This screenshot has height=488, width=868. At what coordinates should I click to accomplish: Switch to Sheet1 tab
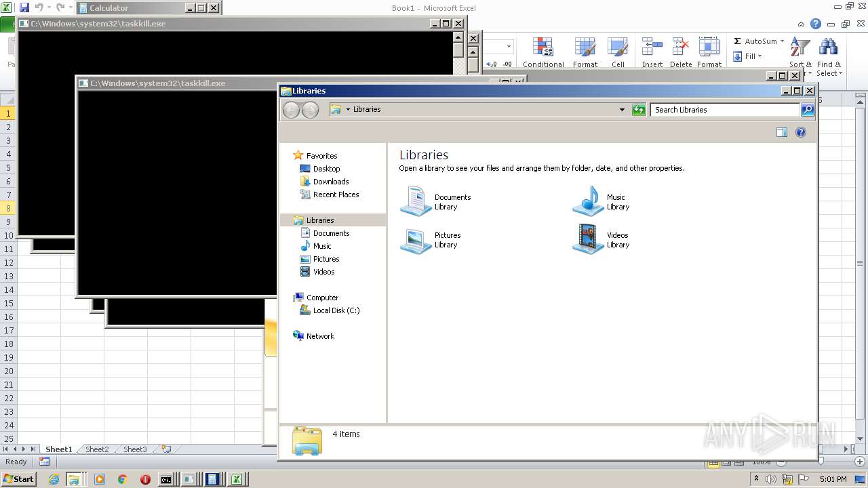pyautogui.click(x=58, y=449)
